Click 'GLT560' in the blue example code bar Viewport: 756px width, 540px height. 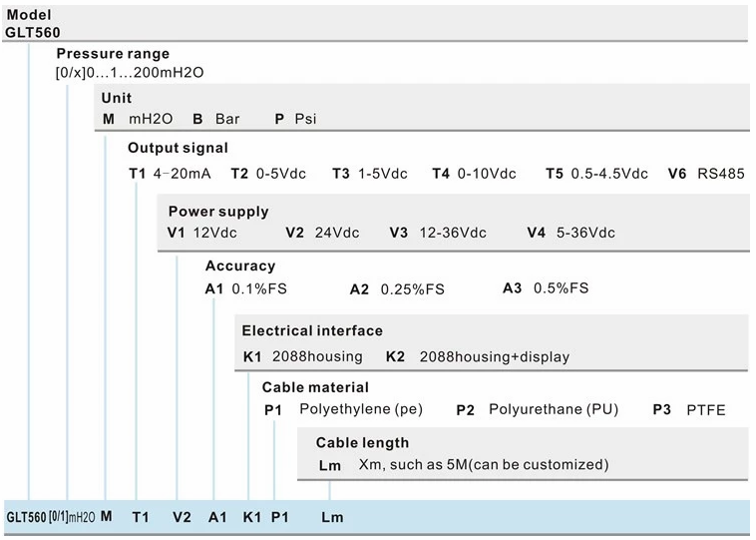click(26, 518)
